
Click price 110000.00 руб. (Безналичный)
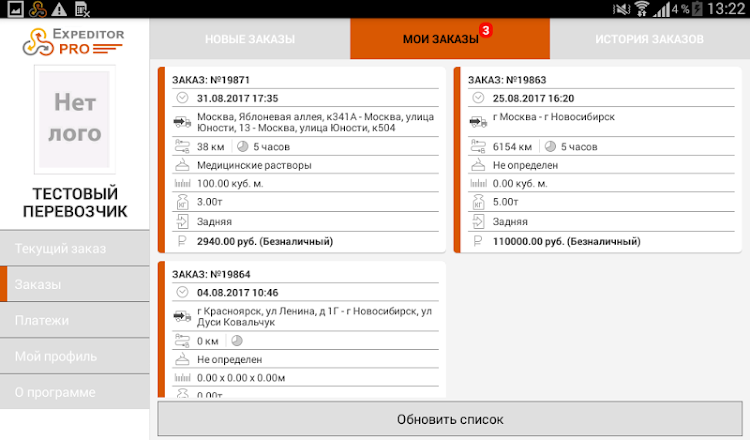pyautogui.click(x=566, y=241)
